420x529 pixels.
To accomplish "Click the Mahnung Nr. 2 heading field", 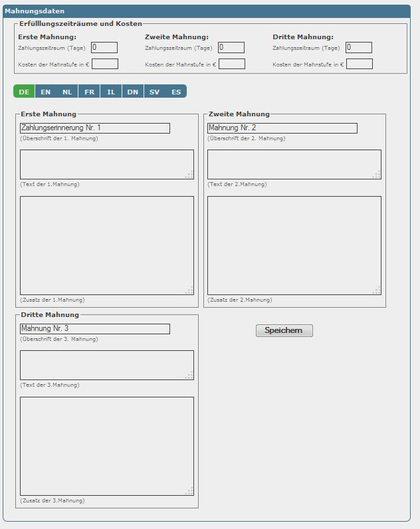I will (x=282, y=128).
